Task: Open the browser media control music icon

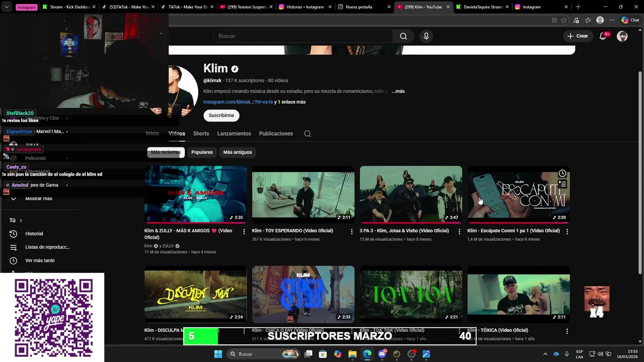Action: 576,20
